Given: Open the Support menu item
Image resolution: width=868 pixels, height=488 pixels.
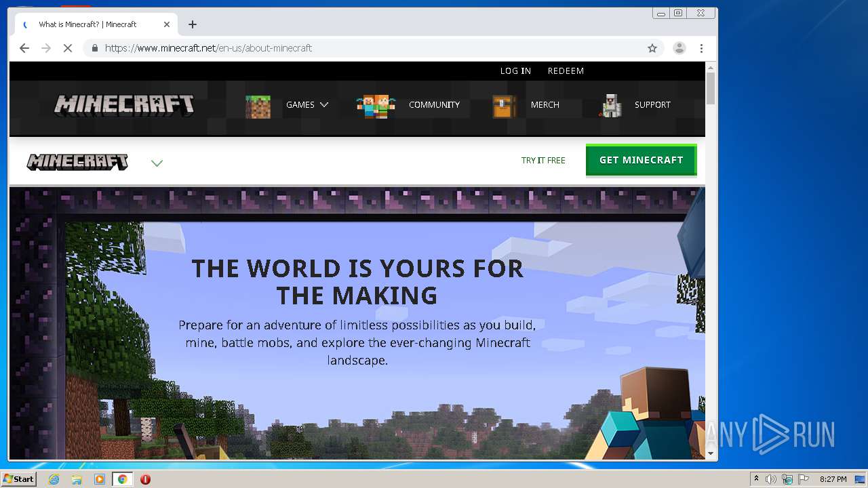Looking at the screenshot, I should click(x=652, y=105).
